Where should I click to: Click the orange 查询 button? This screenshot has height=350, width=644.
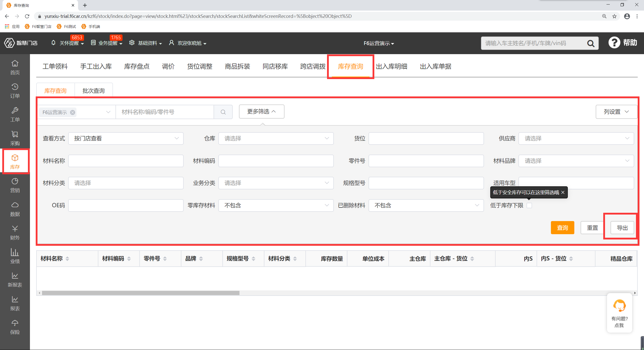point(562,228)
